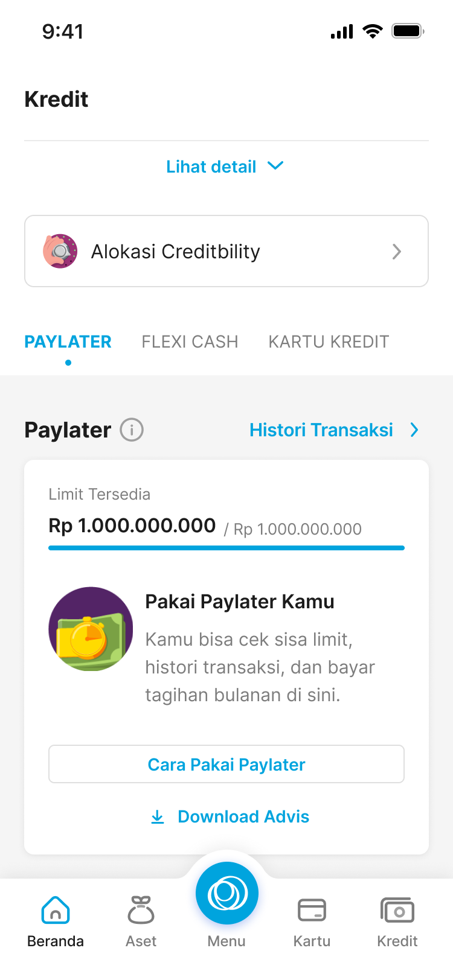Select the PAYLATER tab

[x=68, y=342]
